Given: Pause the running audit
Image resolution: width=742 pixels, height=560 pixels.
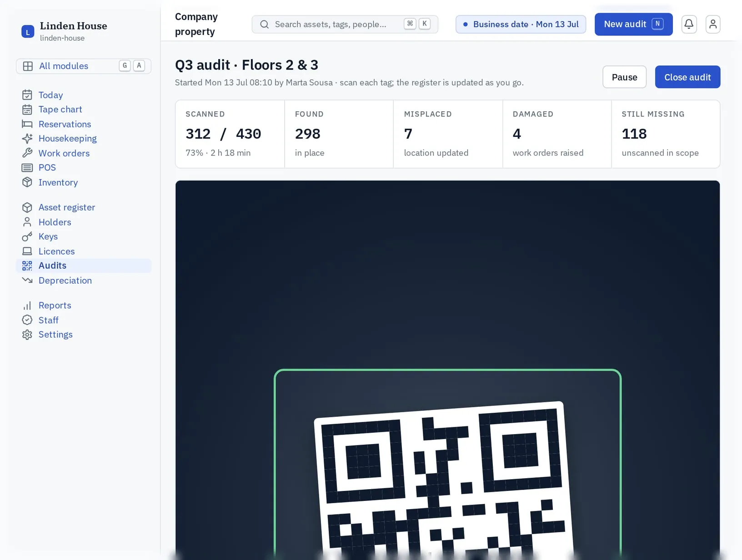Looking at the screenshot, I should [624, 77].
